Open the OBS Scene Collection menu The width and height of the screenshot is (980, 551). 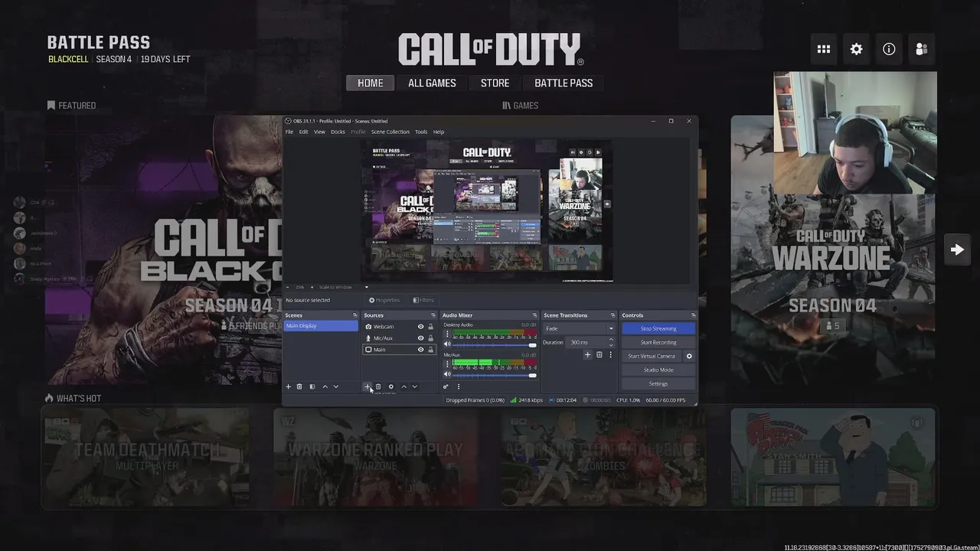(390, 132)
